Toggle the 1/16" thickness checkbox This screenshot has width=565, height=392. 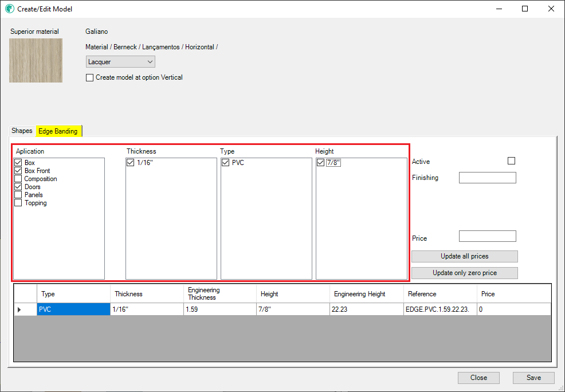(x=131, y=163)
